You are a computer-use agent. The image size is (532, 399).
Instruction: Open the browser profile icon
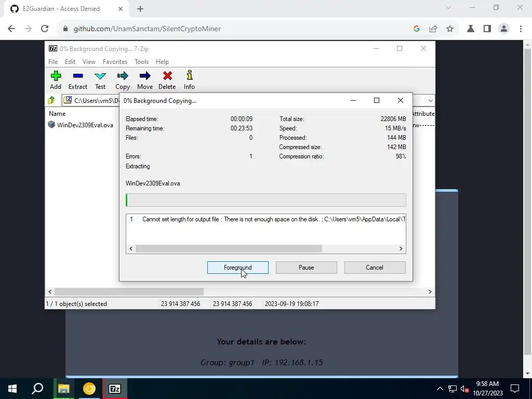[504, 29]
